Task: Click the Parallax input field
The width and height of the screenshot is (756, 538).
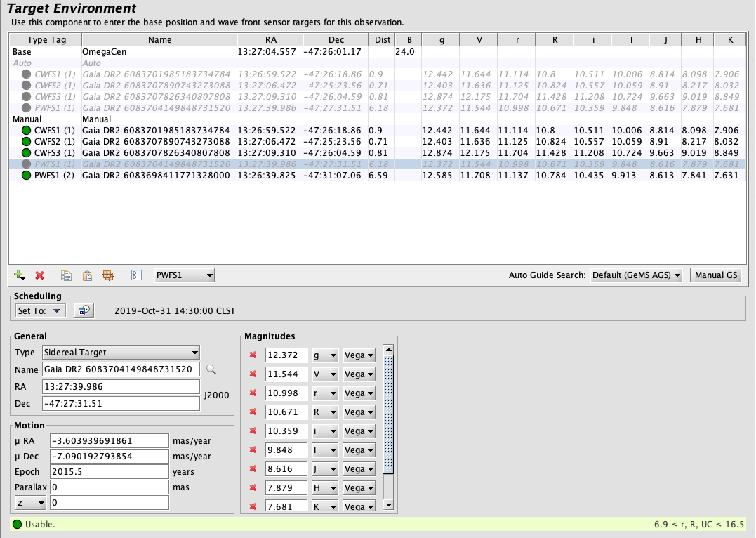Action: [110, 487]
